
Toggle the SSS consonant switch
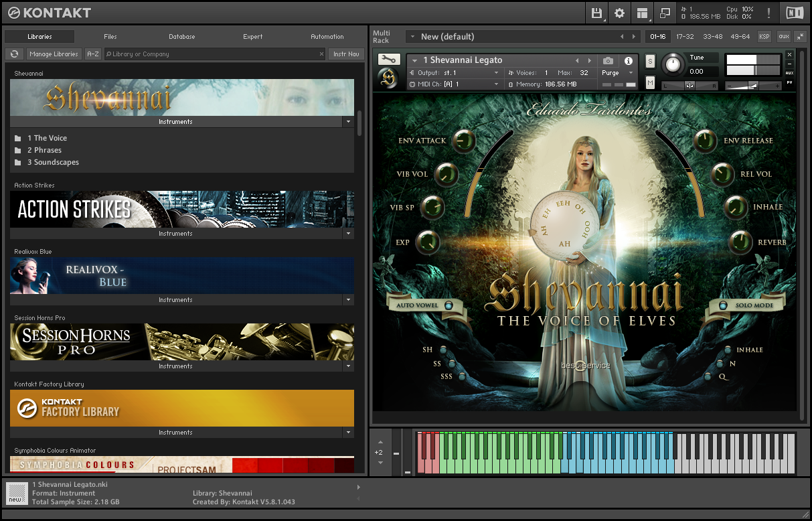pyautogui.click(x=461, y=376)
